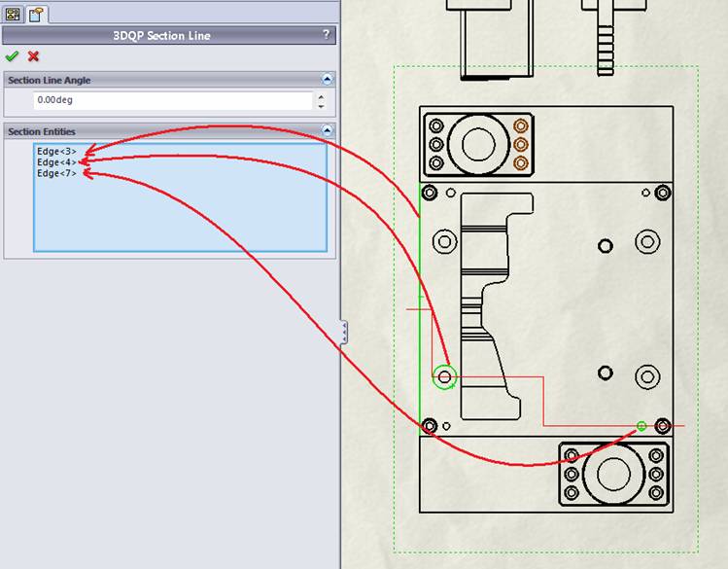The image size is (728, 569).
Task: Click the Section Entities header label
Action: (x=42, y=131)
